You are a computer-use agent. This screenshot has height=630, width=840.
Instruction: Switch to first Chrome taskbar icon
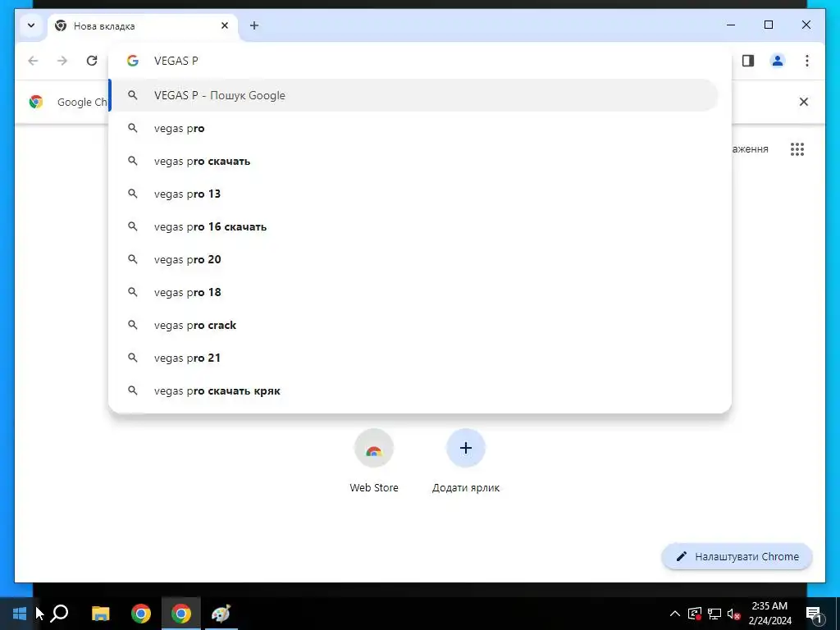click(x=141, y=614)
